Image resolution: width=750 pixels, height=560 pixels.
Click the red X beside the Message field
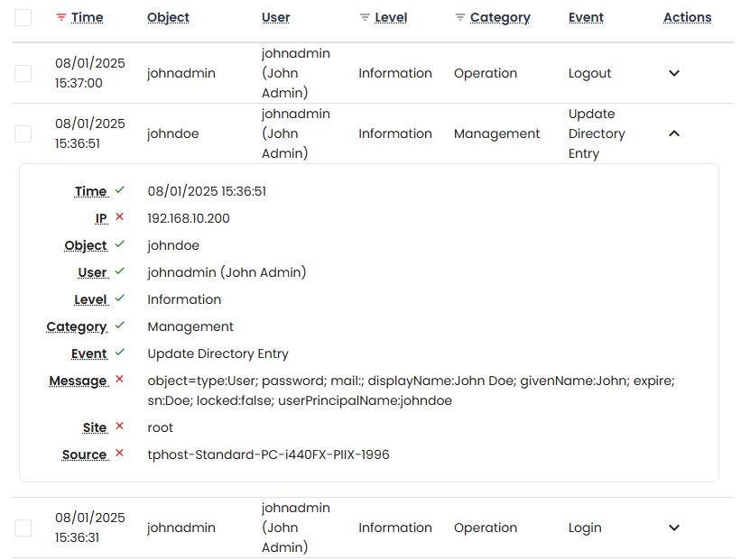click(118, 380)
